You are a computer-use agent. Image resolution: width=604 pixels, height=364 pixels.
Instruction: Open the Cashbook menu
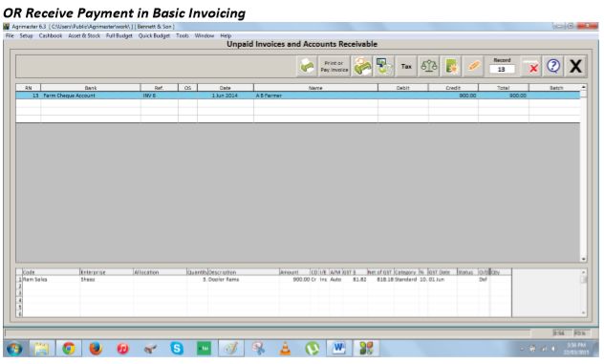50,35
